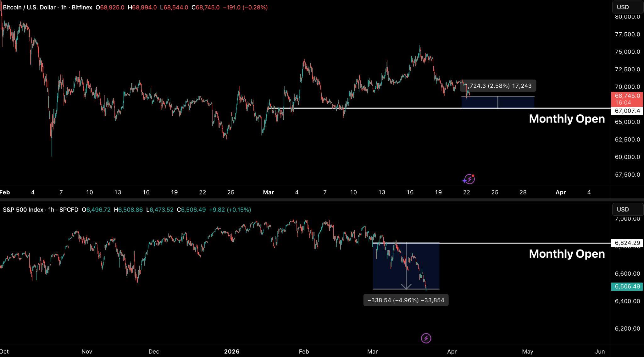Screen dimensions: 644x357
Task: Open the USD currency selector on S&P 500 chart
Action: tap(627, 209)
